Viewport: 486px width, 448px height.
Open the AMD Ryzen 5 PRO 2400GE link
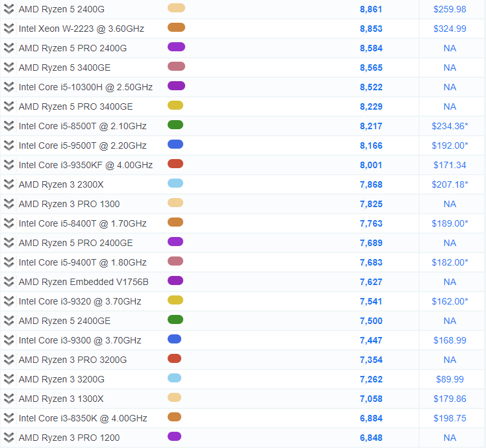click(75, 243)
